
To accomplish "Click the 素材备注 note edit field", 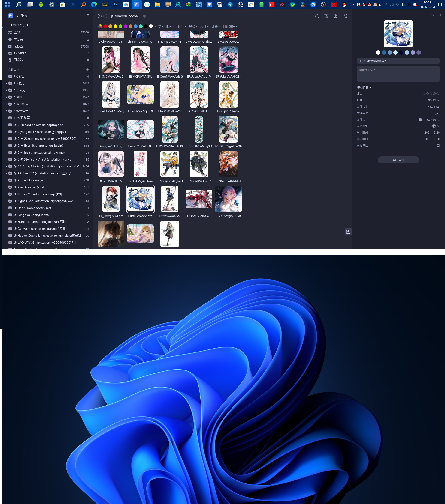I will tap(438, 146).
